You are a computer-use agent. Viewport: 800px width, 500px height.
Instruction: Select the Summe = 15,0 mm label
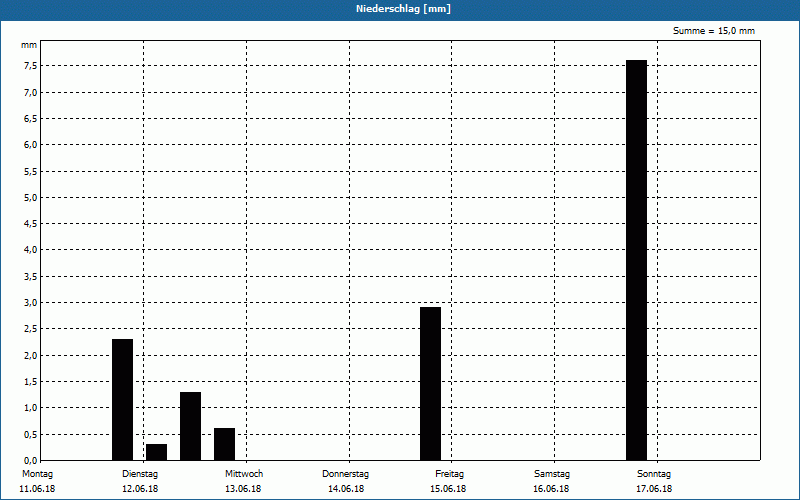coord(714,31)
